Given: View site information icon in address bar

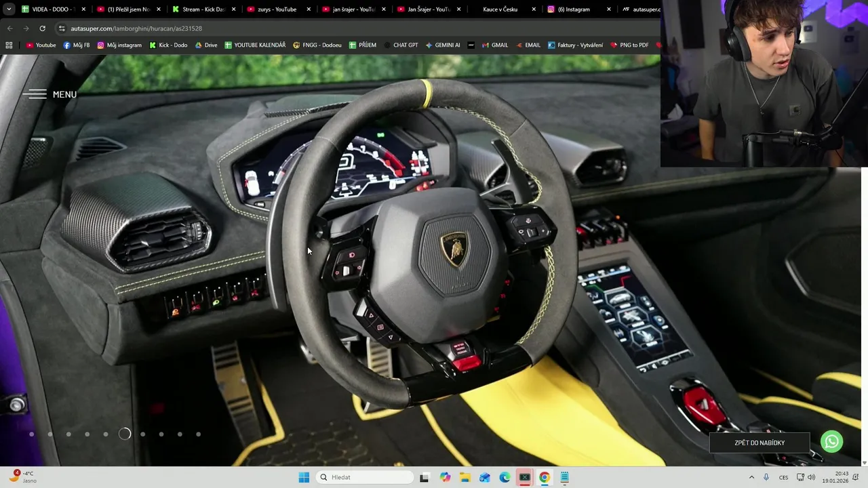Looking at the screenshot, I should 62,28.
